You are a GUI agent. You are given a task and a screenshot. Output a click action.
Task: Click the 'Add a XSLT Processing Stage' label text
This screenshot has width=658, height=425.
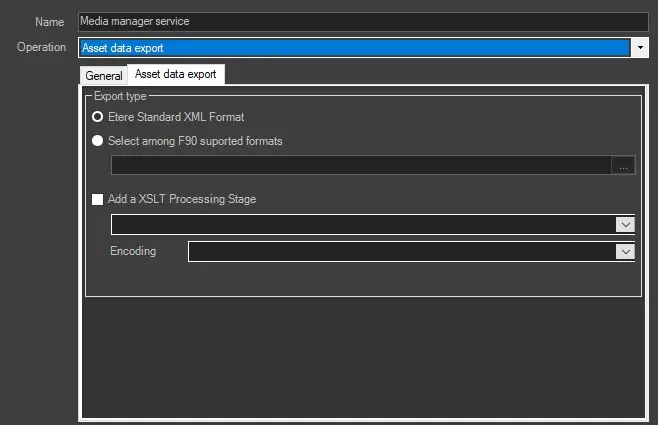(182, 199)
